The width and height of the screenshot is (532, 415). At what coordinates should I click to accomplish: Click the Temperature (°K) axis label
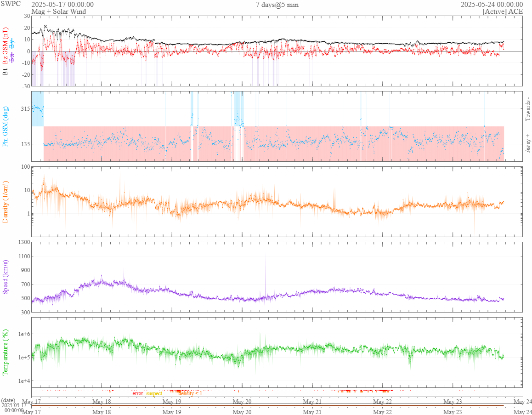pos(6,352)
